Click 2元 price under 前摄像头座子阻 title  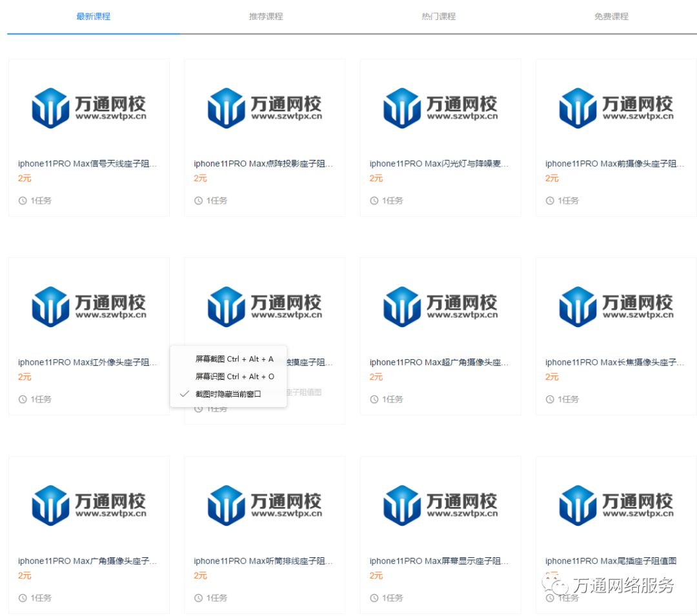[x=552, y=178]
